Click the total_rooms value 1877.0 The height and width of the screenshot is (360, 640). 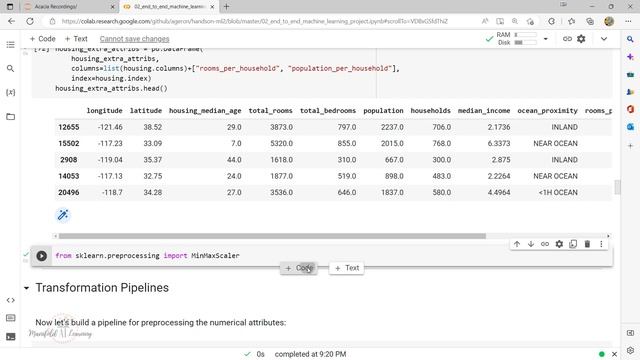point(281,176)
